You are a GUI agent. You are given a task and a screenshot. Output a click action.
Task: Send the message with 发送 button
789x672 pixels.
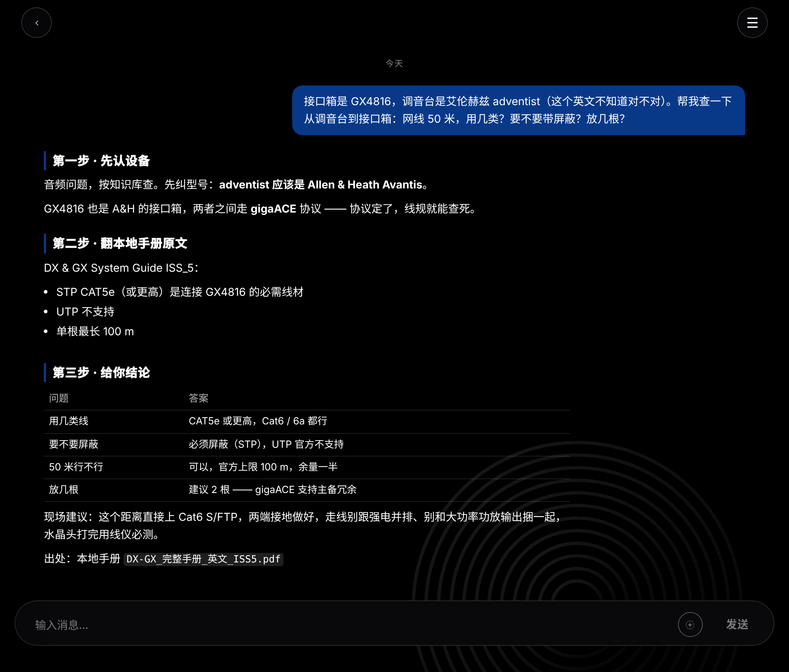tap(737, 625)
